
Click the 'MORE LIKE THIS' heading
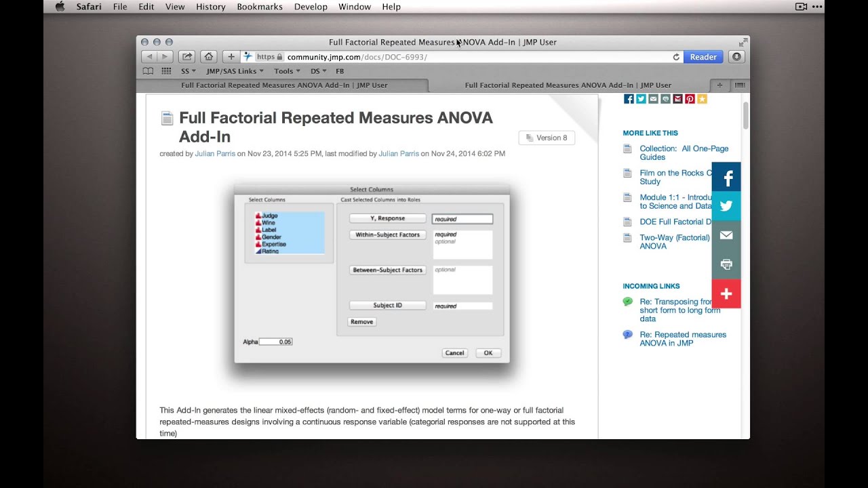click(650, 133)
